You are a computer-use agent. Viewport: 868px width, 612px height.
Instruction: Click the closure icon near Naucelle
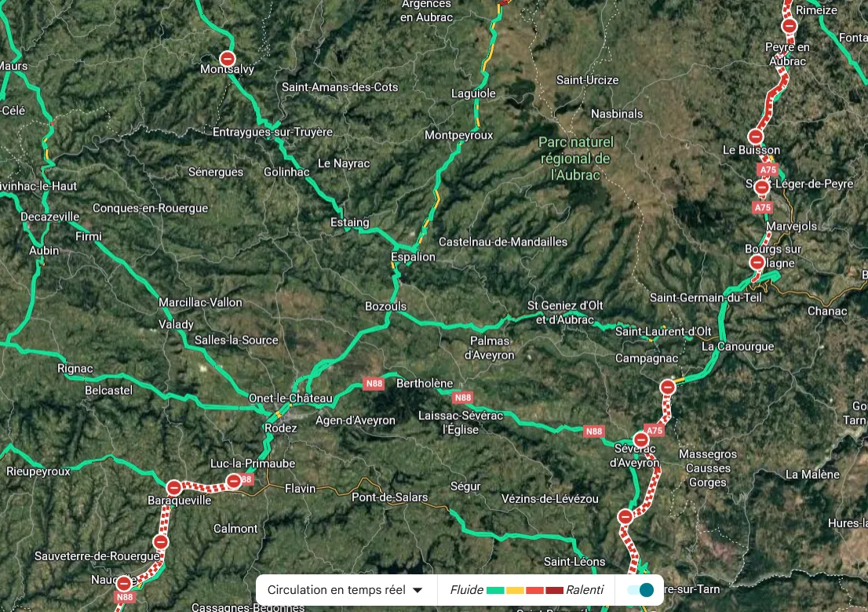(x=124, y=583)
